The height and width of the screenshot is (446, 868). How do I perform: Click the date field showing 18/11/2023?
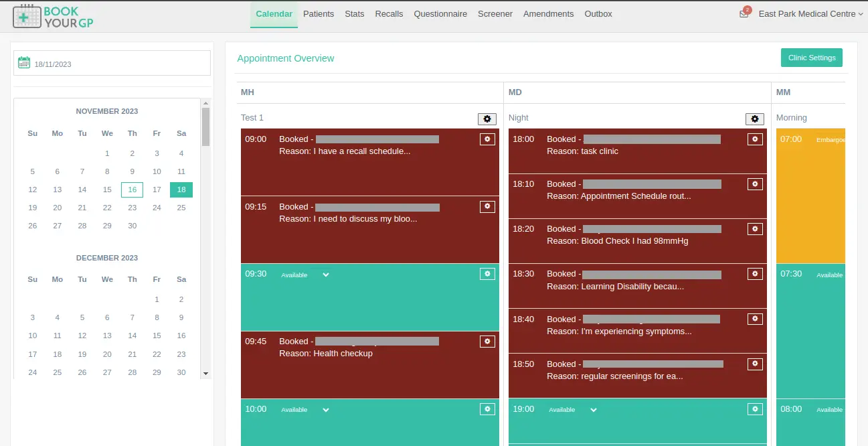coord(112,64)
